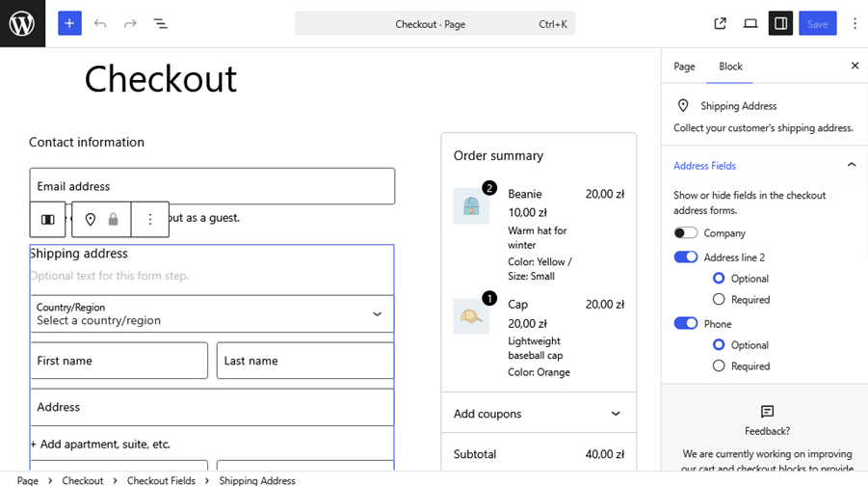Go to Page in breadcrumb

click(x=28, y=480)
